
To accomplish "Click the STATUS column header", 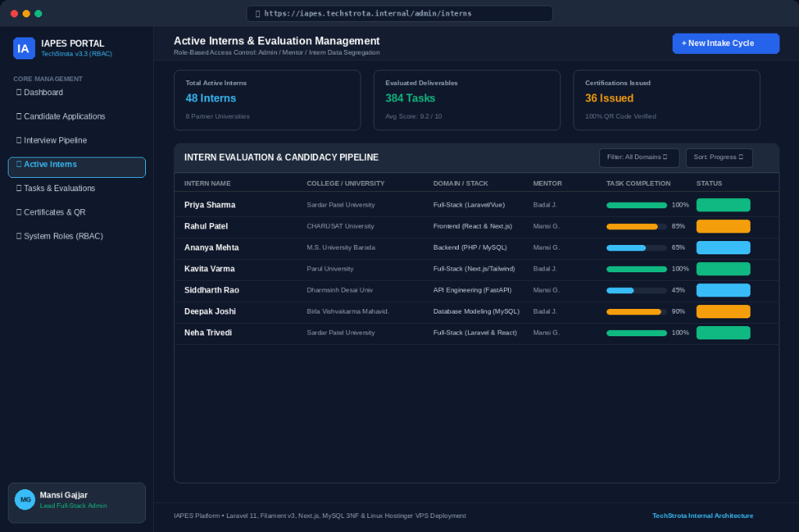I will point(709,183).
